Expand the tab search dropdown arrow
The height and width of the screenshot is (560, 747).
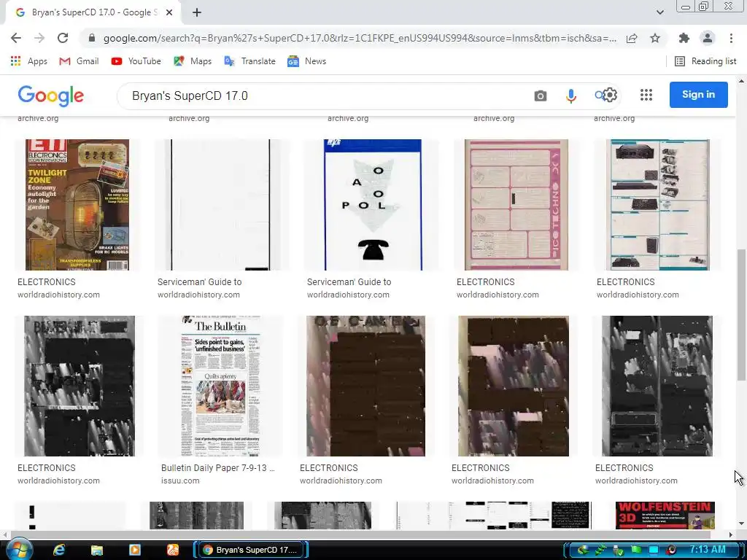659,12
